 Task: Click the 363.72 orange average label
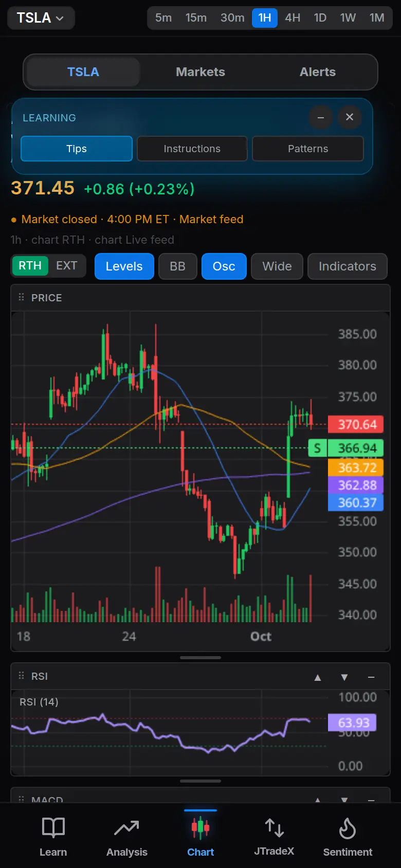click(356, 467)
